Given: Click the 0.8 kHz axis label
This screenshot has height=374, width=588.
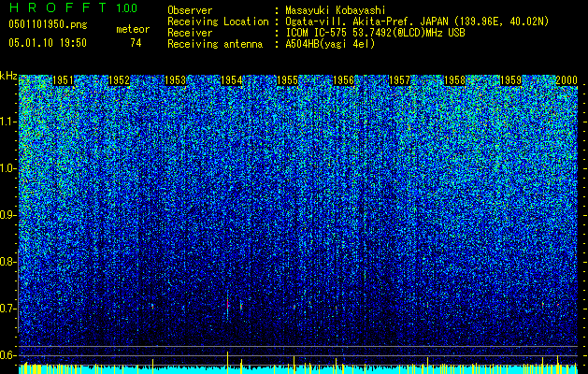Looking at the screenshot, I should pos(7,262).
